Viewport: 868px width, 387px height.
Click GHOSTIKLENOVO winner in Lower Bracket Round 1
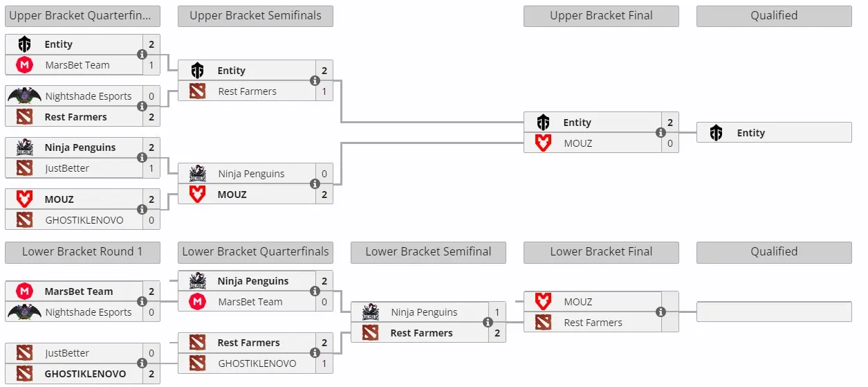point(85,374)
